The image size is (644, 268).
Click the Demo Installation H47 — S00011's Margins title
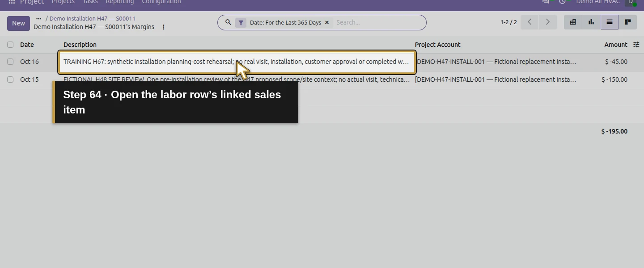pos(94,27)
